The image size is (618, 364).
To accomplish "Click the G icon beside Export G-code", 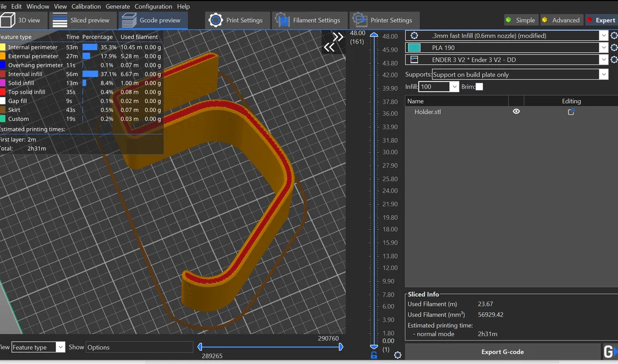I will click(x=610, y=352).
